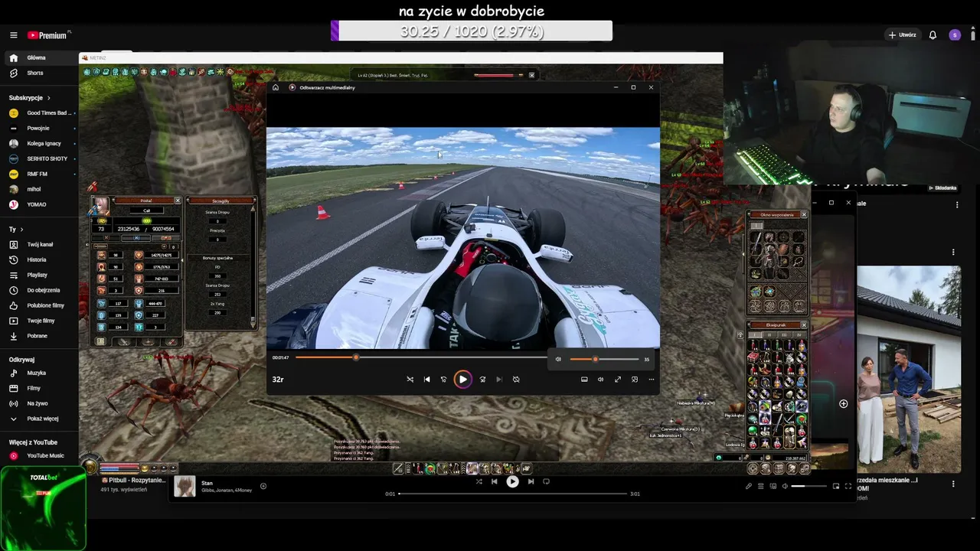
Task: Enter fullscreen in the media player
Action: (618, 379)
